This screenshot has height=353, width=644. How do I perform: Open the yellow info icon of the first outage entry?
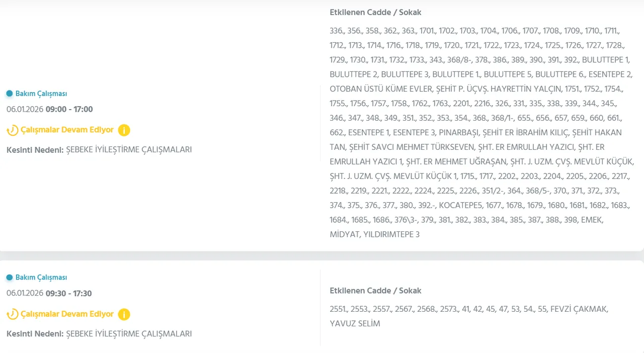tap(124, 130)
